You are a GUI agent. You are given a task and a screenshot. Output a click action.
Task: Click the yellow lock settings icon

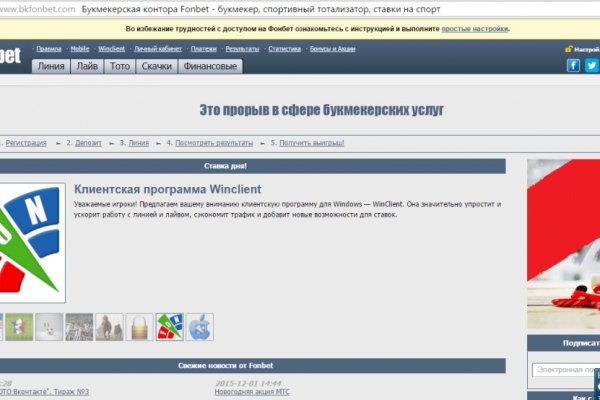pos(568,48)
